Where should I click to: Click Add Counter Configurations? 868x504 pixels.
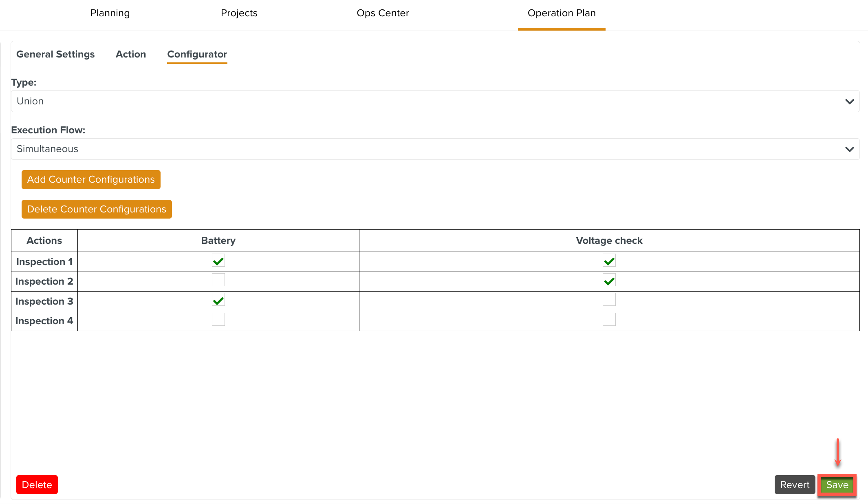tap(90, 179)
